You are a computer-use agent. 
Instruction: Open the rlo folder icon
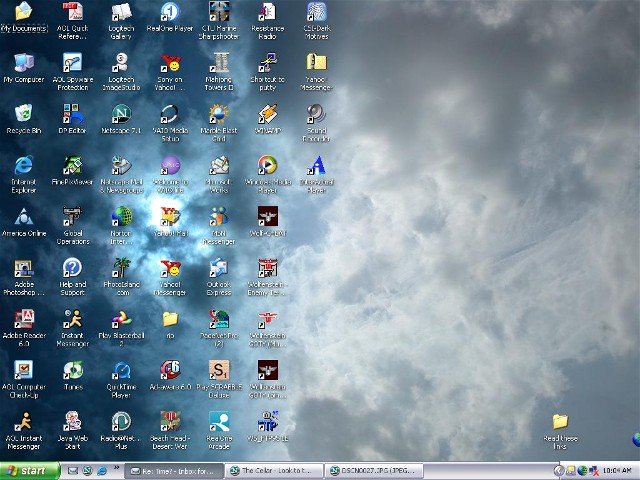click(x=170, y=319)
